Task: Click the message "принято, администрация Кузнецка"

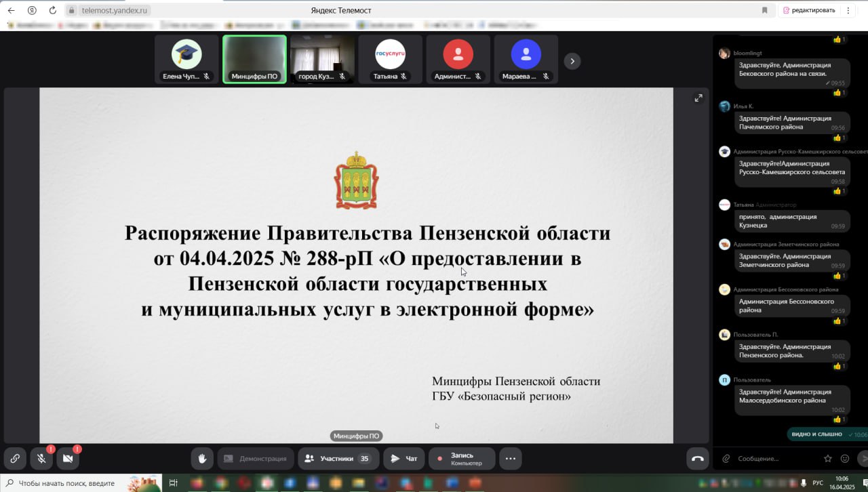Action: click(x=792, y=221)
